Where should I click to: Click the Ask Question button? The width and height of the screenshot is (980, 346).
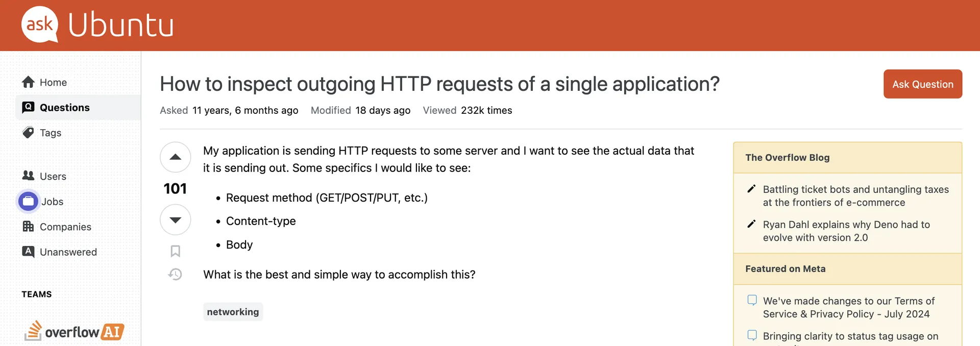point(923,84)
